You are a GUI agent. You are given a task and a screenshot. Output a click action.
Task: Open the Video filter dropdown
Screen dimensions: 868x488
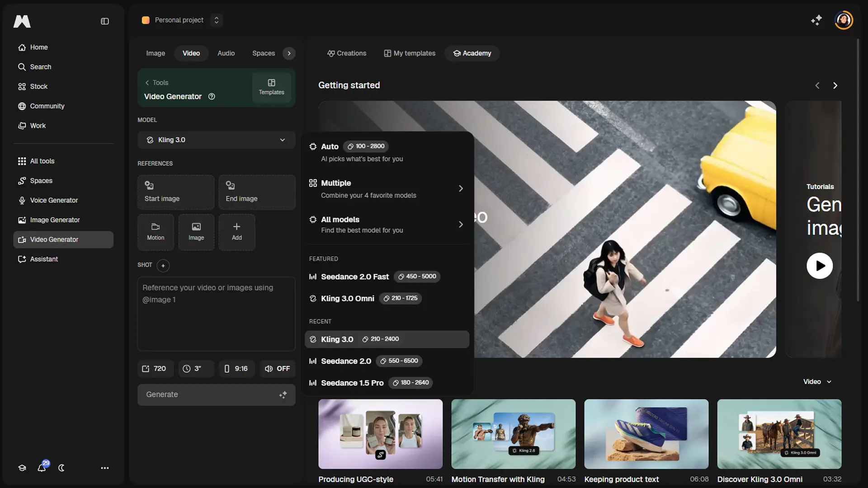[x=817, y=382]
